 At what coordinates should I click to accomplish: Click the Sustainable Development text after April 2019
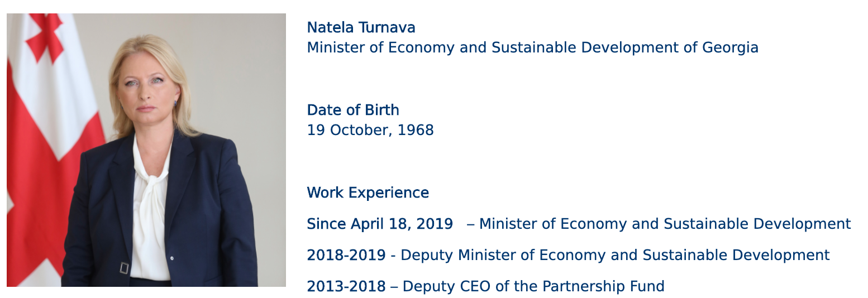coord(757,224)
